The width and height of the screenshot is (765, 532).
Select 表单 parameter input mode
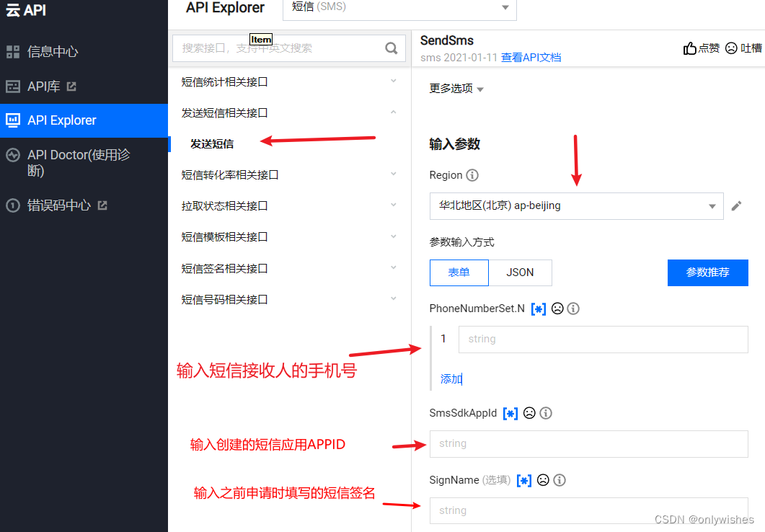(459, 272)
